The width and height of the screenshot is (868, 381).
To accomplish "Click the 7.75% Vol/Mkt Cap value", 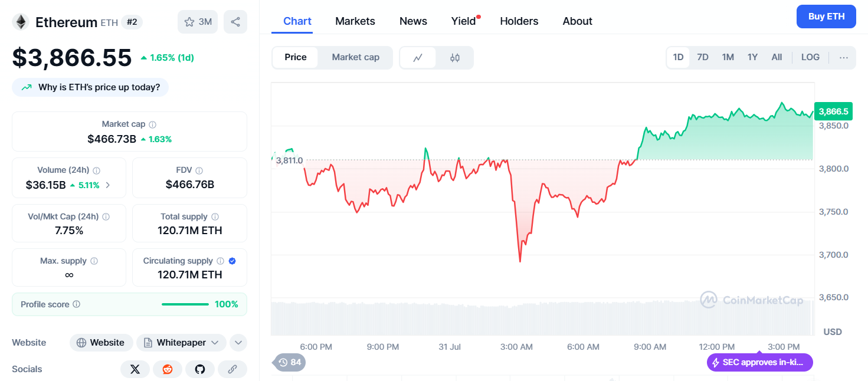I will (x=69, y=231).
